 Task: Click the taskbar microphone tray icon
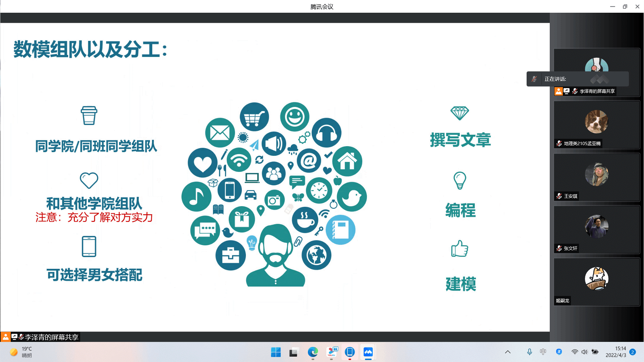[x=529, y=352]
